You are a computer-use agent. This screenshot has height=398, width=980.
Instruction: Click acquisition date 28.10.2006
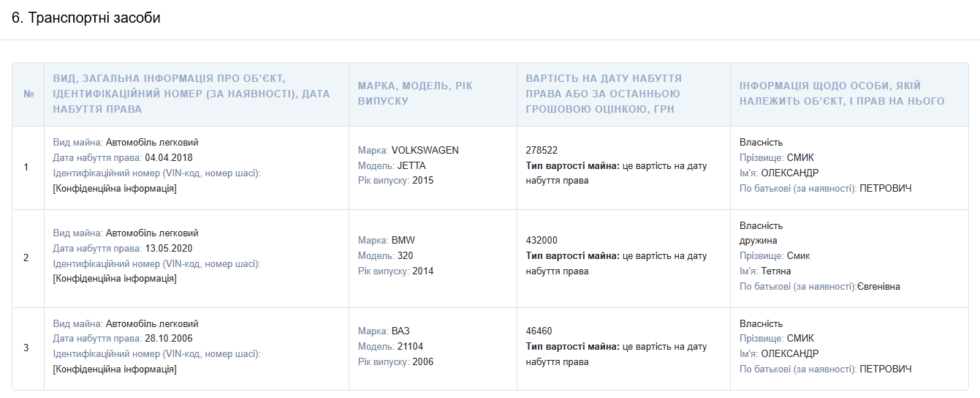click(169, 338)
